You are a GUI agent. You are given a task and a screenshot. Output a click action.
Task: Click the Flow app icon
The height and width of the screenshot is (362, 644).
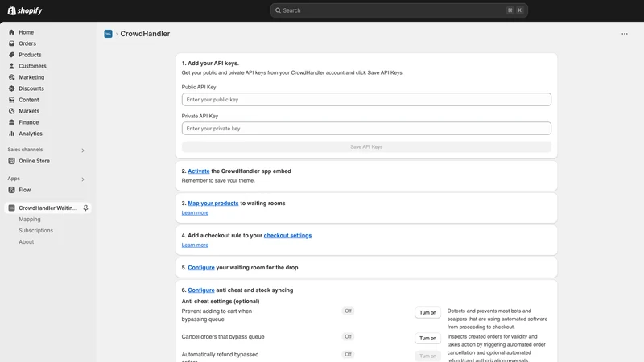pyautogui.click(x=11, y=190)
